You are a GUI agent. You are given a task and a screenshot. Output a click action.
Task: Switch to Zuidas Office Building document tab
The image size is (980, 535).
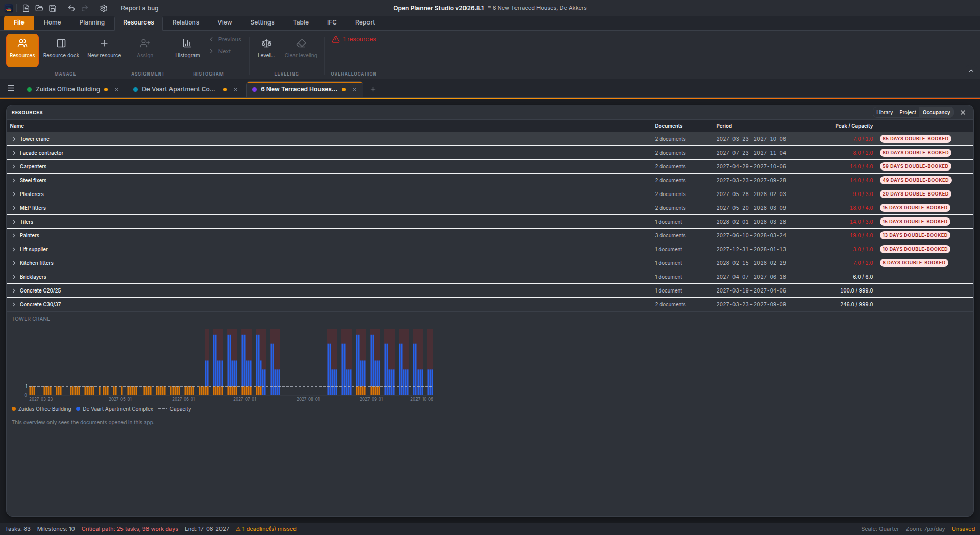pyautogui.click(x=68, y=89)
